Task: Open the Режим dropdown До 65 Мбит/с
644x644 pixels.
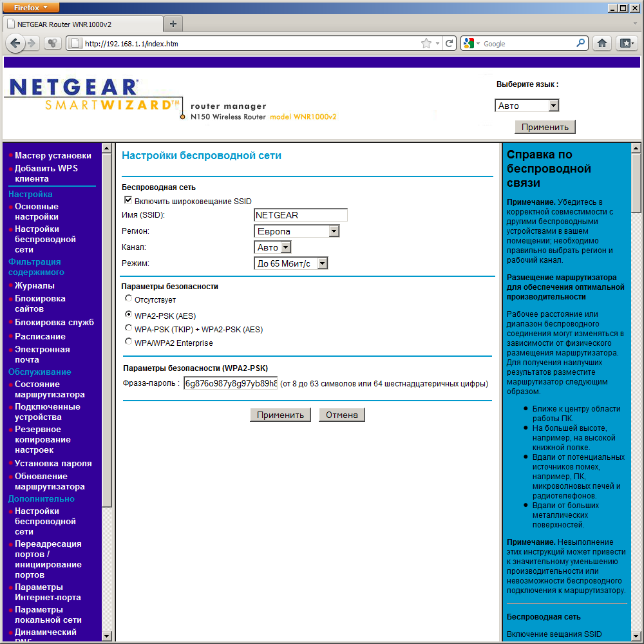Action: tap(291, 263)
